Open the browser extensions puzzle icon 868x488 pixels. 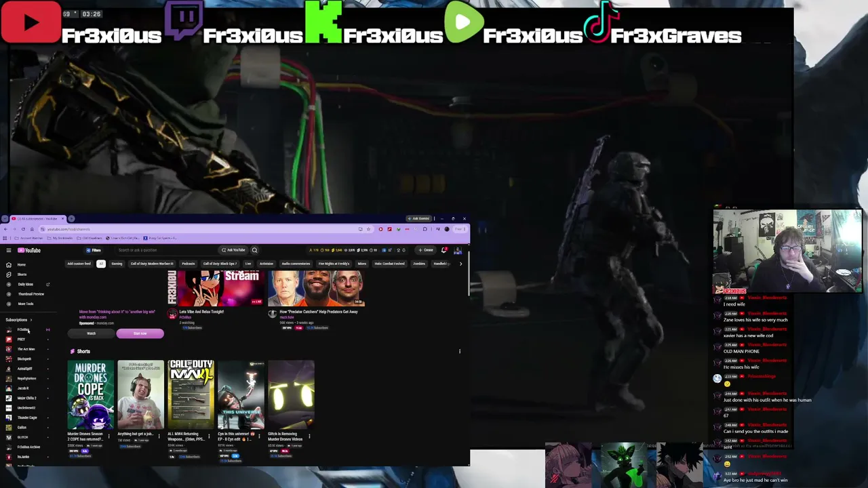425,229
